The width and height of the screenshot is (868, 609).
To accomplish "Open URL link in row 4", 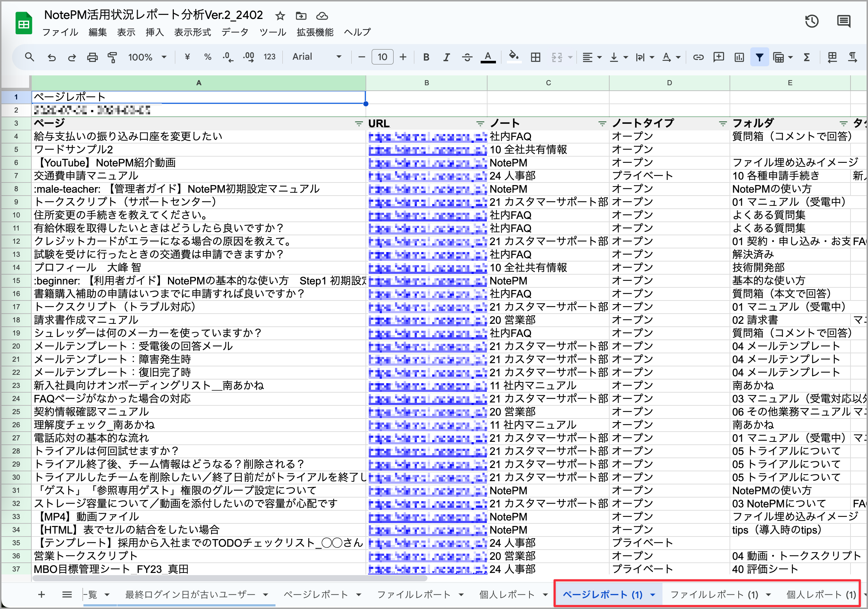I will pos(427,137).
